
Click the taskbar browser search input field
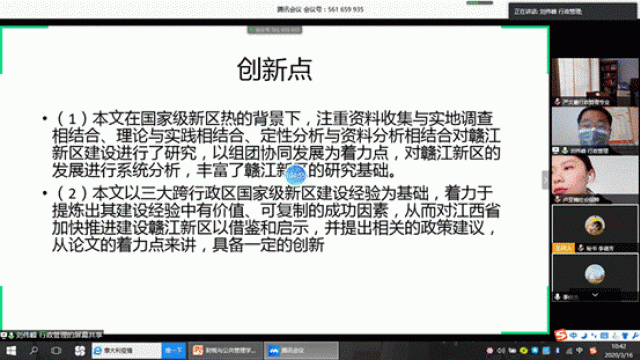click(x=127, y=350)
